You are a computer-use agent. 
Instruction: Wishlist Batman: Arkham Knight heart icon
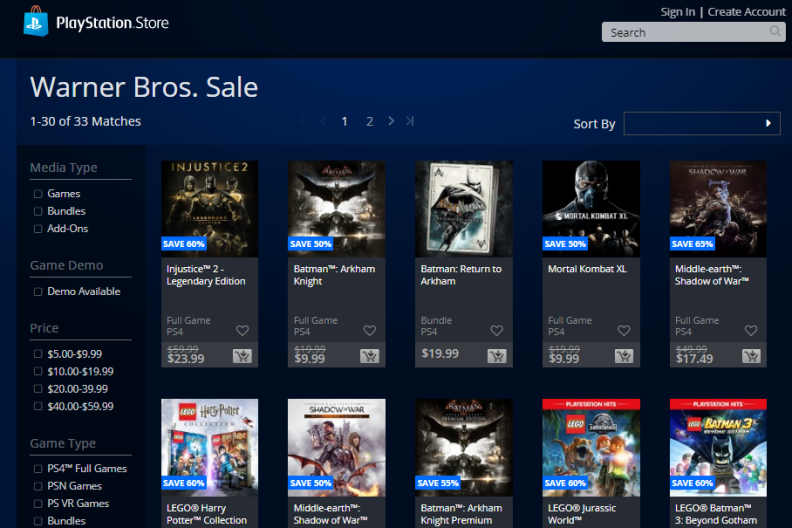[370, 330]
